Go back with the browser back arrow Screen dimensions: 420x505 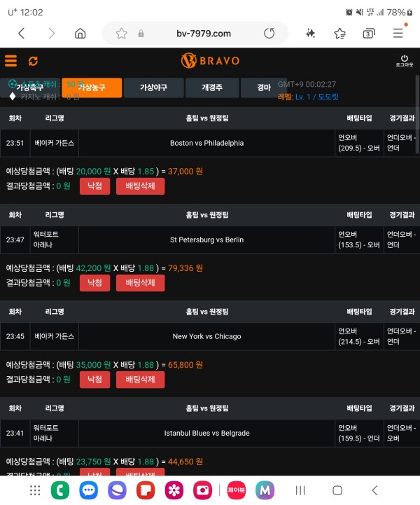(x=22, y=34)
